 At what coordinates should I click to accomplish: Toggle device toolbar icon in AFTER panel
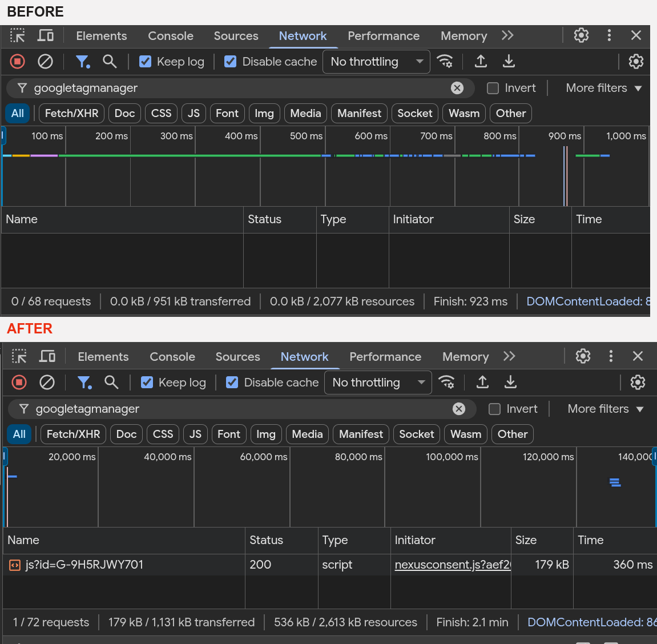(47, 357)
